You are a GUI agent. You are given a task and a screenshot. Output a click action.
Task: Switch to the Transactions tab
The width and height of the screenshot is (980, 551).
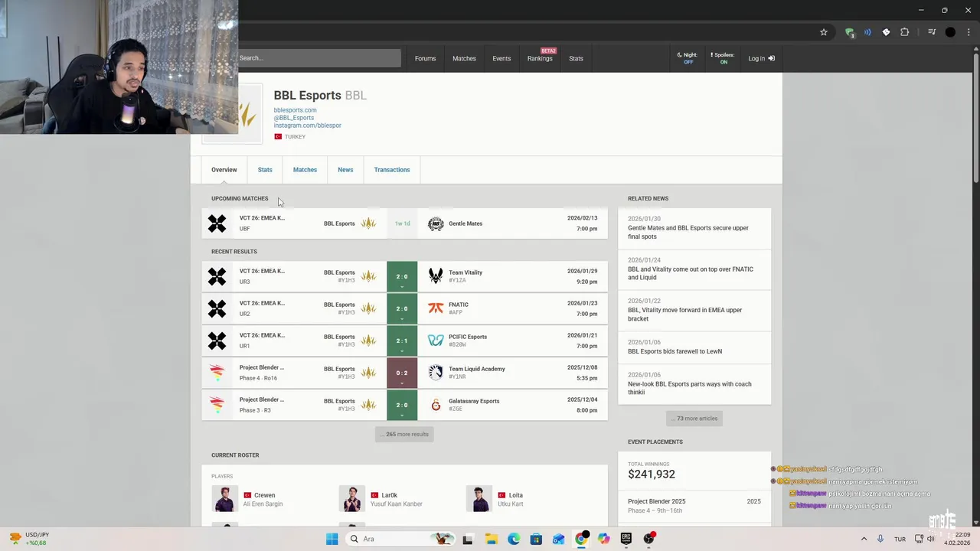392,170
